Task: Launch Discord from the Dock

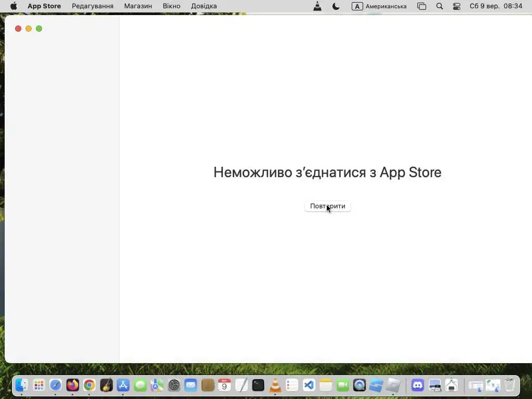Action: coord(418,385)
